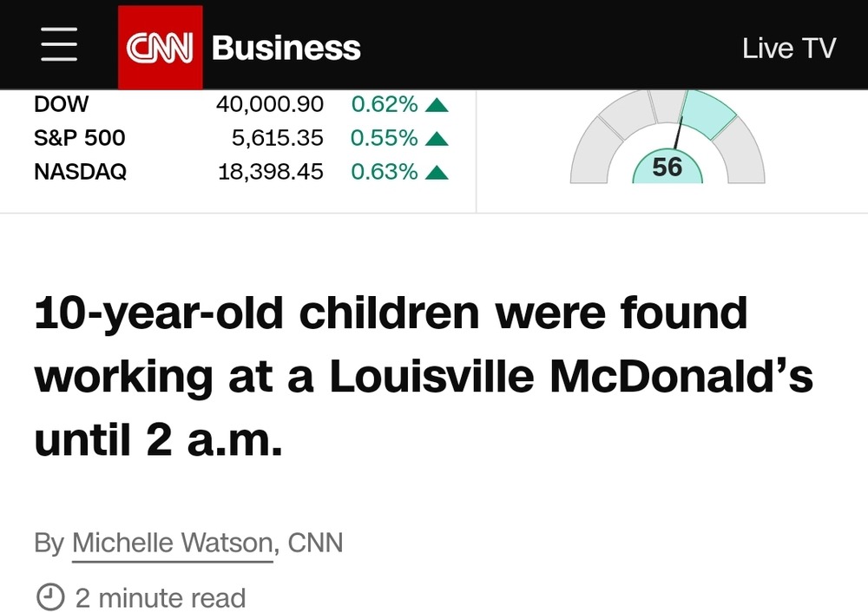Click the clock icon beside read time
This screenshot has width=868, height=613.
tap(50, 597)
